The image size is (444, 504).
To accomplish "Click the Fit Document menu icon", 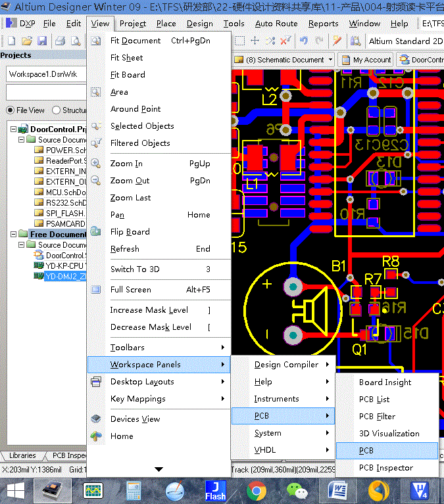I will tap(96, 41).
